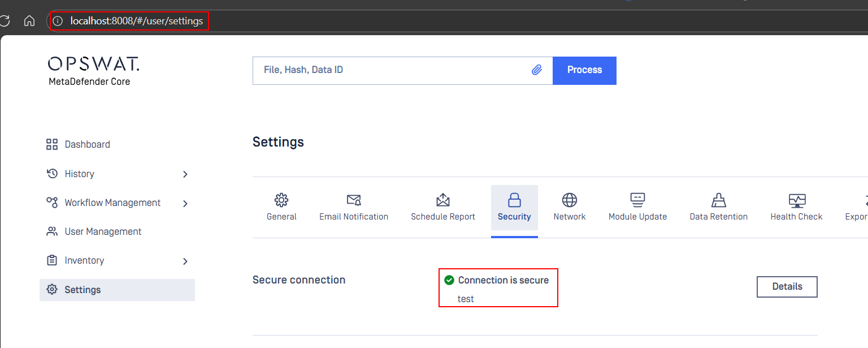Expand the Inventory submenu chevron
The height and width of the screenshot is (348, 868).
[x=185, y=261]
